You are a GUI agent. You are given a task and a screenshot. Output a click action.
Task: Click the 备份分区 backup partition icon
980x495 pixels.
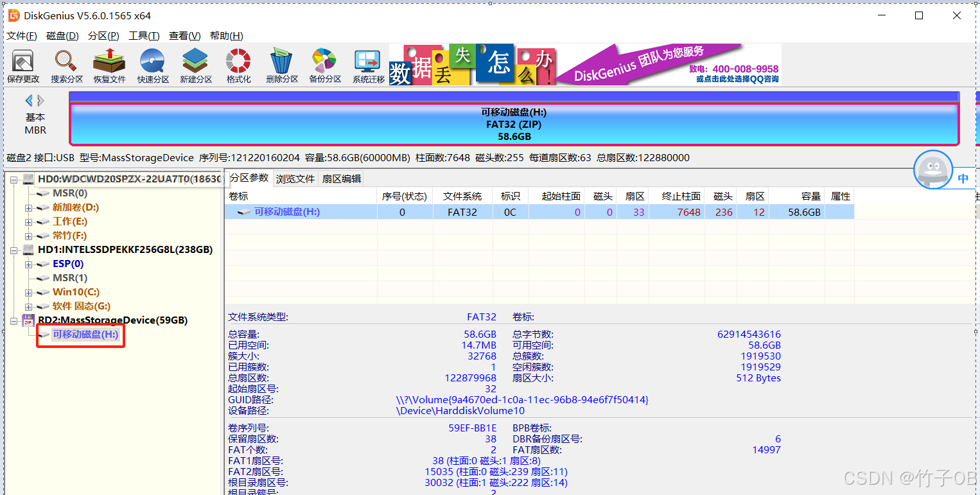(324, 64)
